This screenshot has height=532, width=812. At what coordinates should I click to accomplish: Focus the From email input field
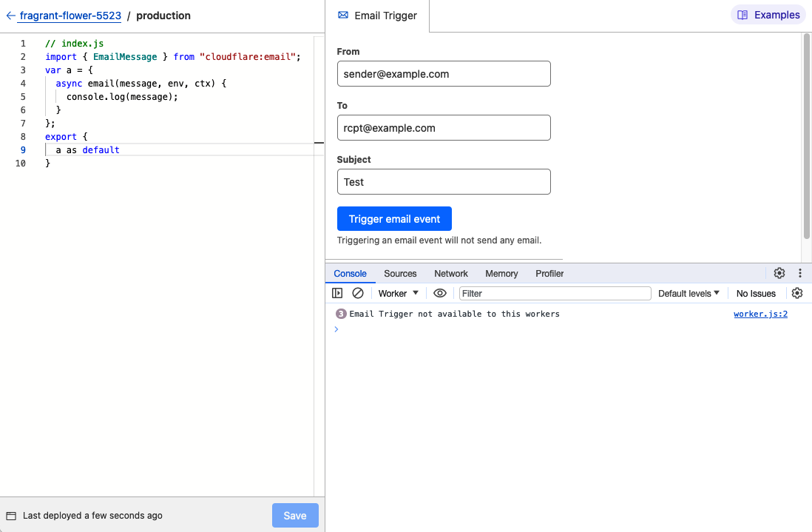click(x=444, y=73)
